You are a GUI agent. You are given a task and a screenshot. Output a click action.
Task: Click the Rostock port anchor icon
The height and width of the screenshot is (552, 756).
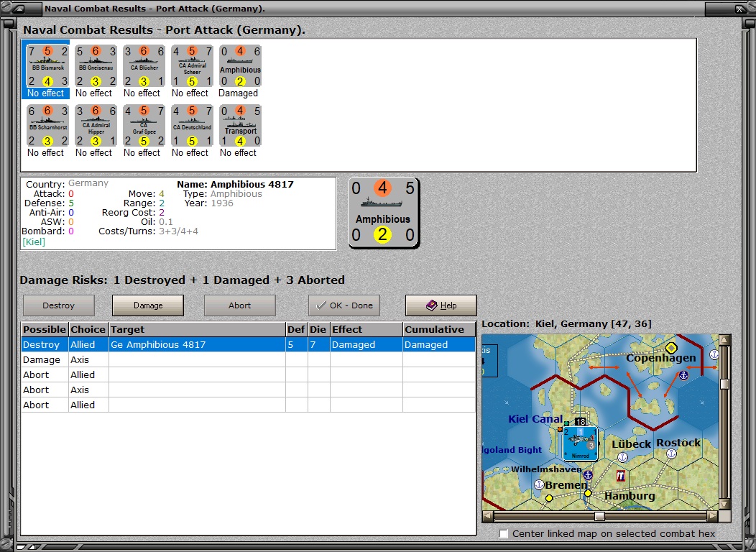[x=672, y=454]
